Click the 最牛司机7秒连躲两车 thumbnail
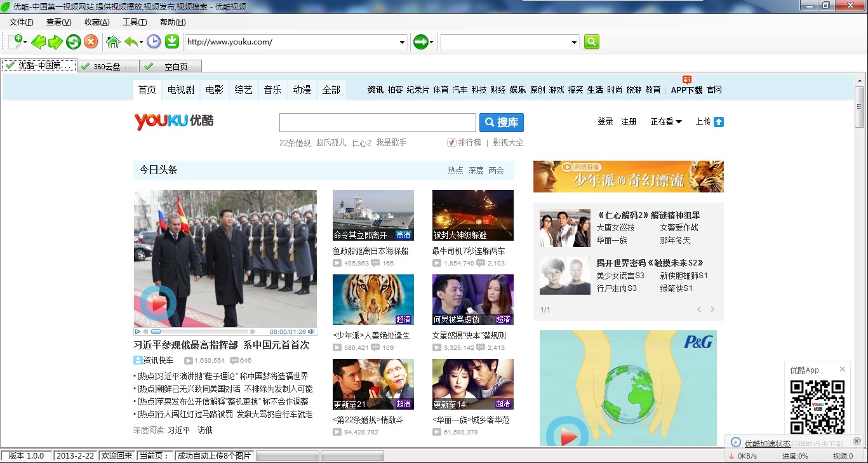868x463 pixels. click(473, 215)
